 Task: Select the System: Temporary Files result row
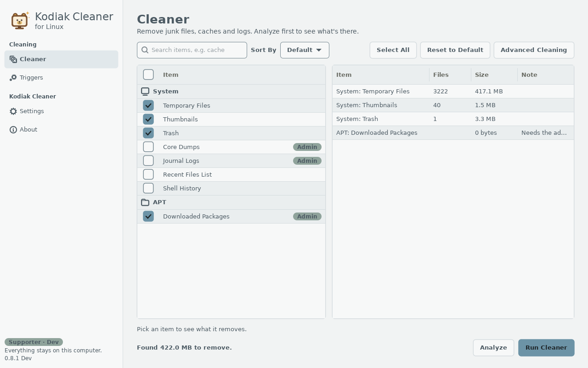click(x=453, y=92)
